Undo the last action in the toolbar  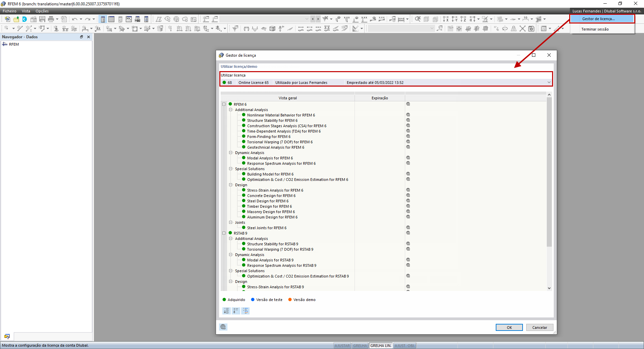(74, 19)
